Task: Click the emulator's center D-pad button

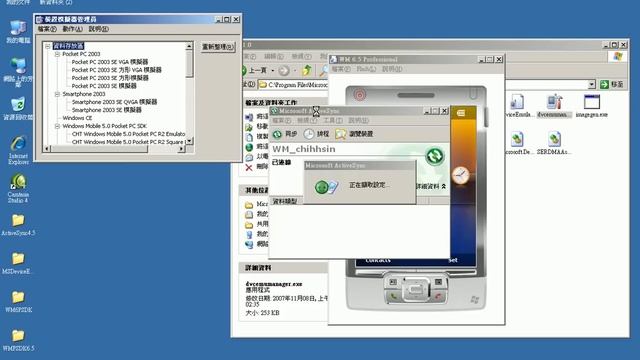Action: pyautogui.click(x=416, y=289)
